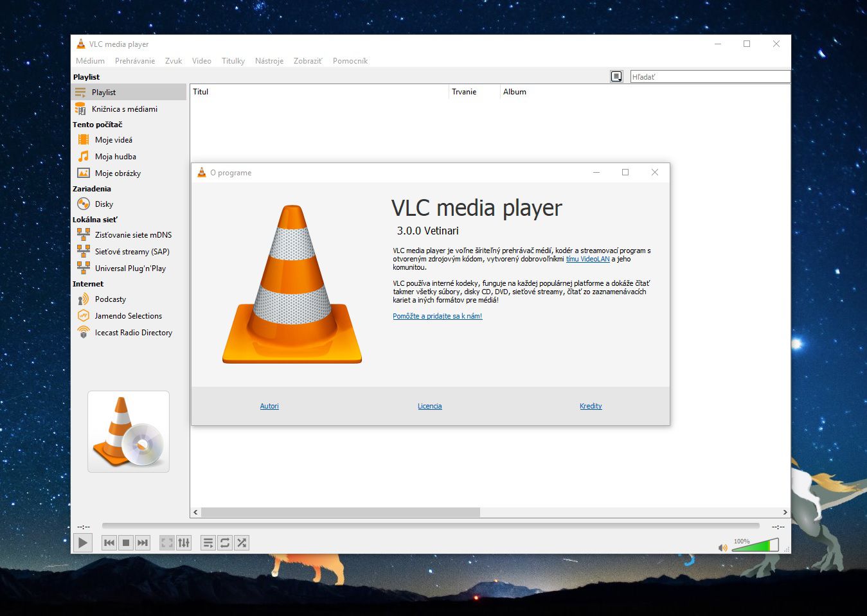This screenshot has width=867, height=616.
Task: Click the Play button
Action: [x=83, y=543]
